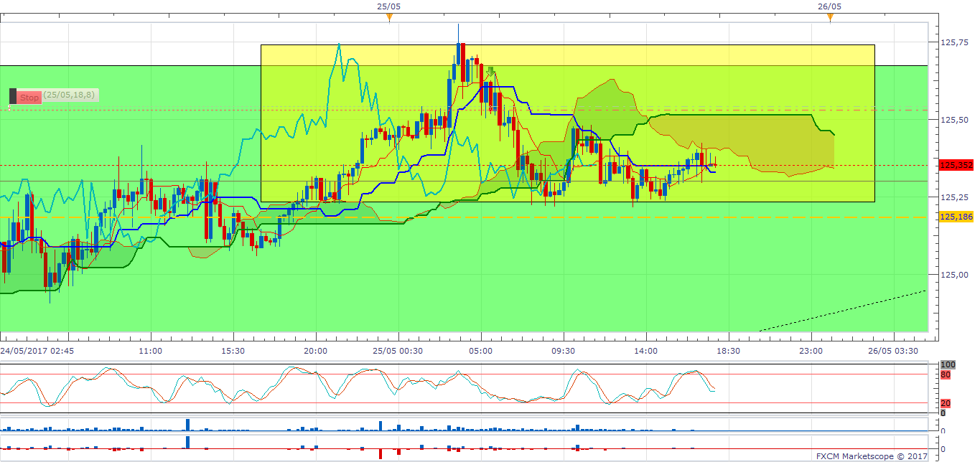Click the 26/05 date label at top
Viewport: 980px width, 462px height.
tap(829, 6)
